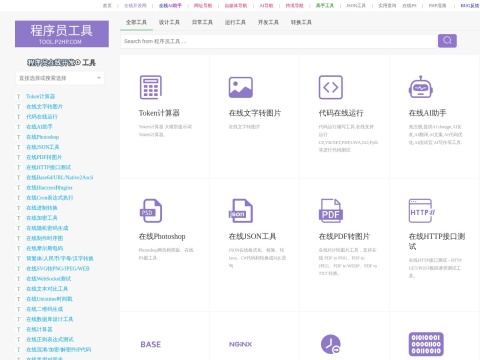Open the 网站导航 top navigation link
This screenshot has width=480, height=360.
coord(203,6)
